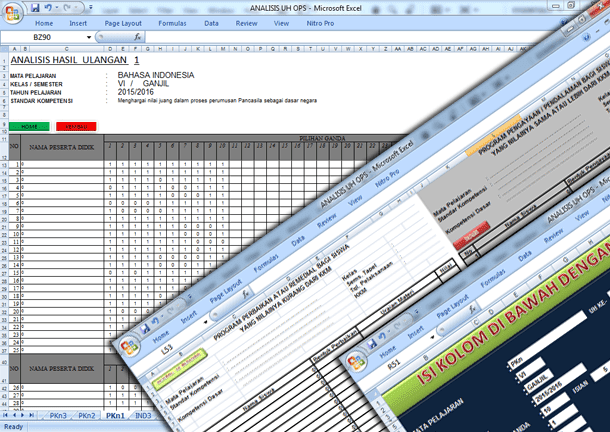Open the Office button menu in BZ90 window
The width and height of the screenshot is (610, 432).
tap(12, 13)
